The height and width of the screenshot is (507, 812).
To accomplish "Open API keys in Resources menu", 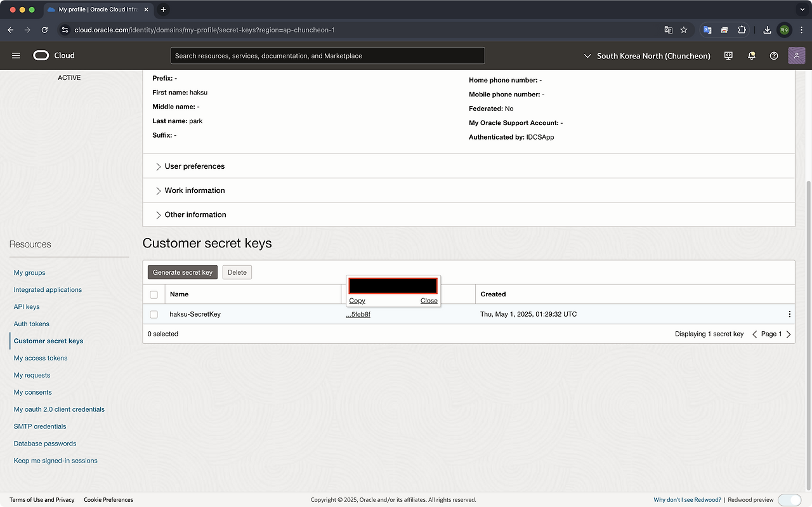I will pyautogui.click(x=27, y=306).
